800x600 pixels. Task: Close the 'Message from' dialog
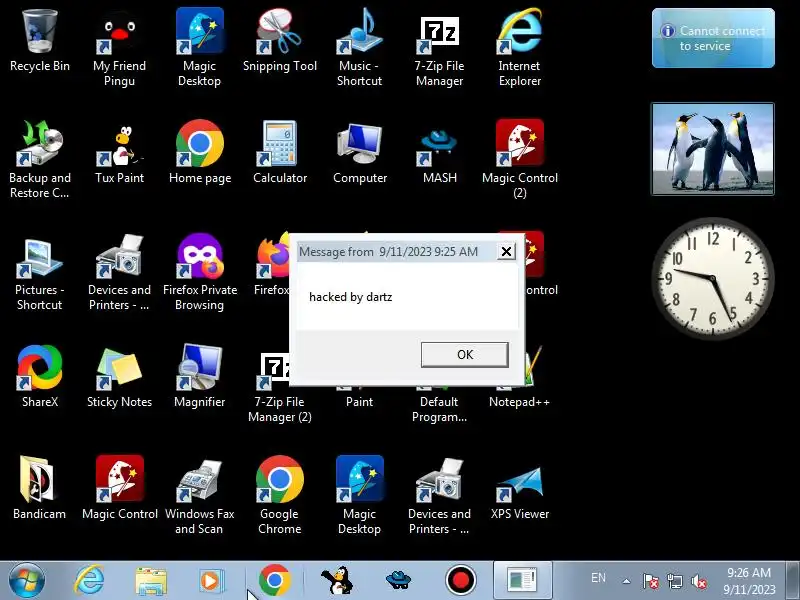(506, 252)
